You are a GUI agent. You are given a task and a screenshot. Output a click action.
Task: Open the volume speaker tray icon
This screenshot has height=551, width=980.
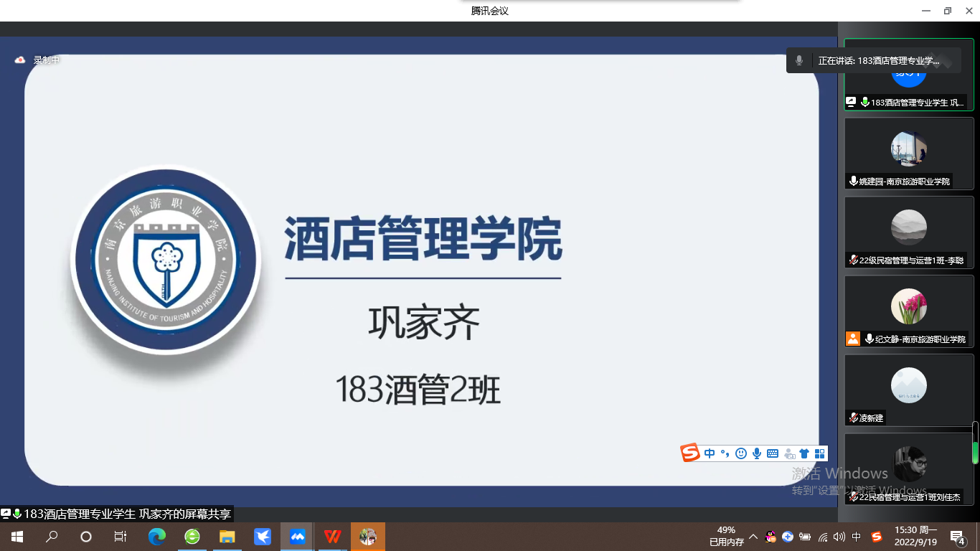[839, 537]
